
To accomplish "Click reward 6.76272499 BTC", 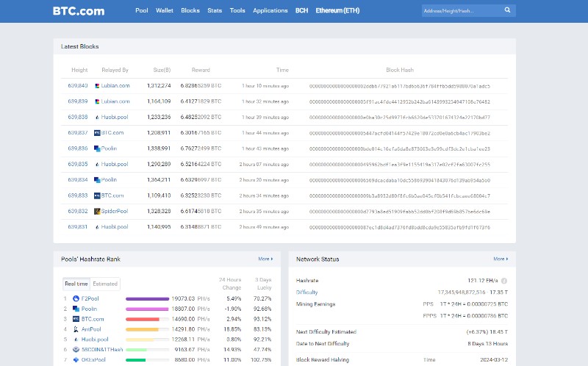I will click(x=201, y=148).
